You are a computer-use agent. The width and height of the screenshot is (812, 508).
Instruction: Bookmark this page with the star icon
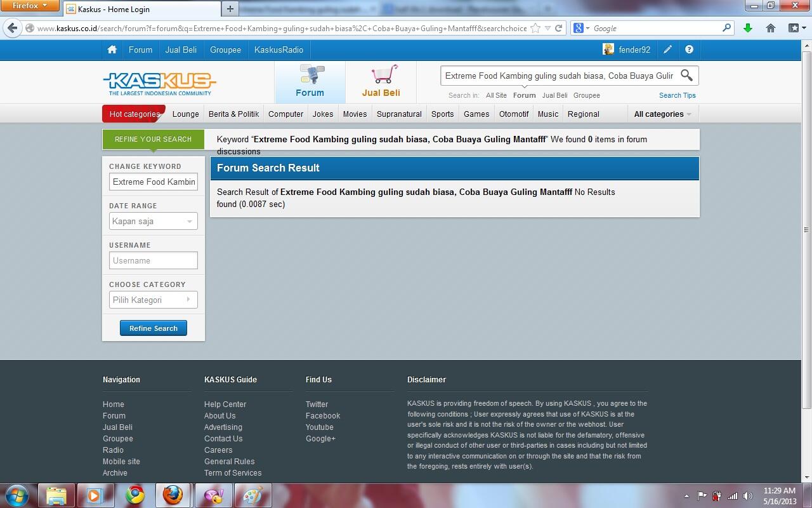pyautogui.click(x=535, y=28)
